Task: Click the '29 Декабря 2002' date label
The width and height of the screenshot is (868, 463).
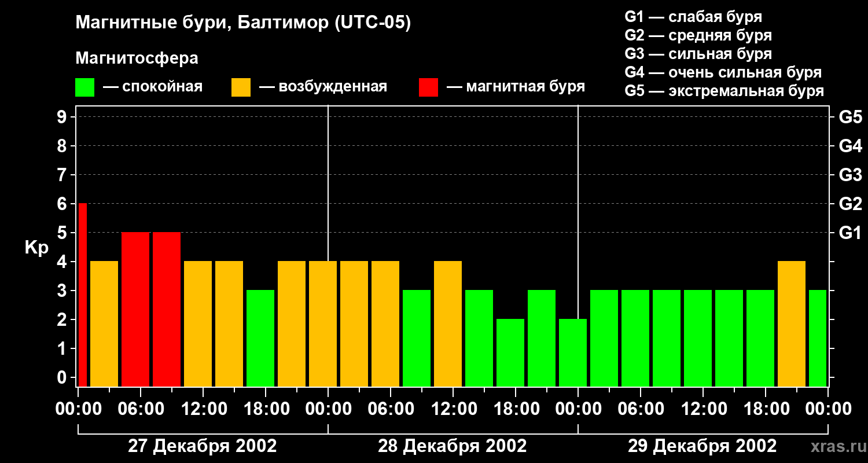Action: (702, 446)
